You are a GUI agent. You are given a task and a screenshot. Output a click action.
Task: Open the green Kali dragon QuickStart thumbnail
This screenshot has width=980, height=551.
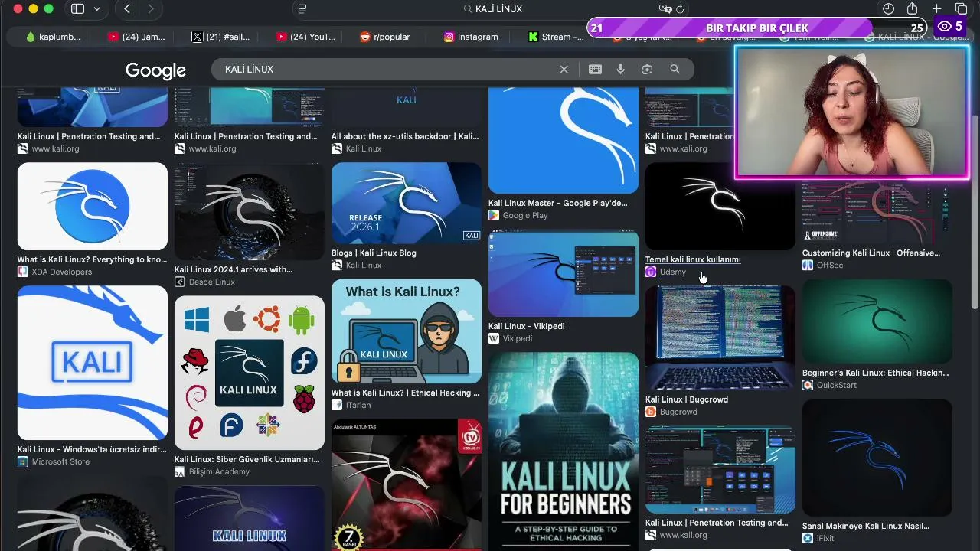point(877,321)
